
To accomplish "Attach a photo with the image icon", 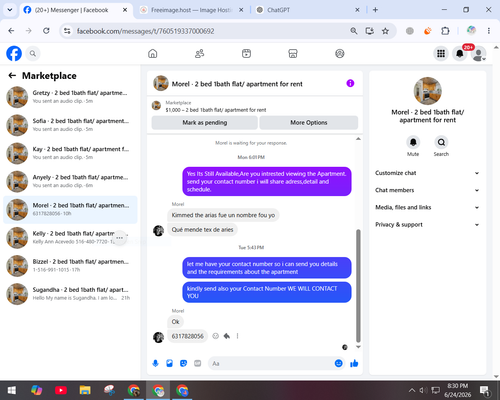I will pos(169,363).
